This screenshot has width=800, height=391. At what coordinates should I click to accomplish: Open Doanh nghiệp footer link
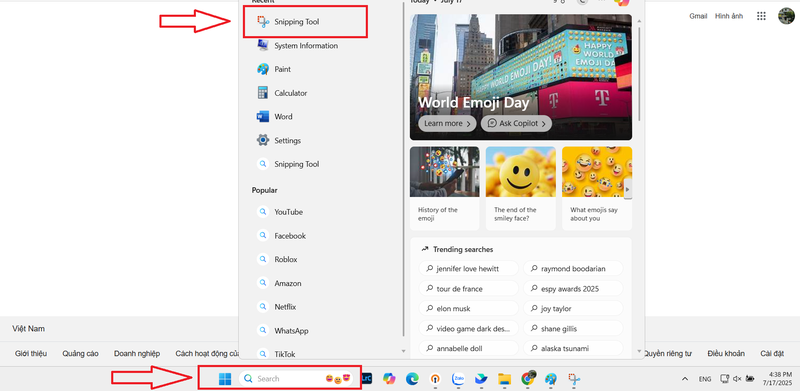(137, 353)
